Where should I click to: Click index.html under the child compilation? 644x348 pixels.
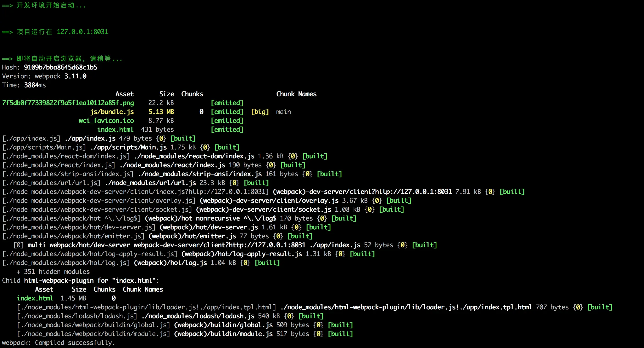pos(35,298)
